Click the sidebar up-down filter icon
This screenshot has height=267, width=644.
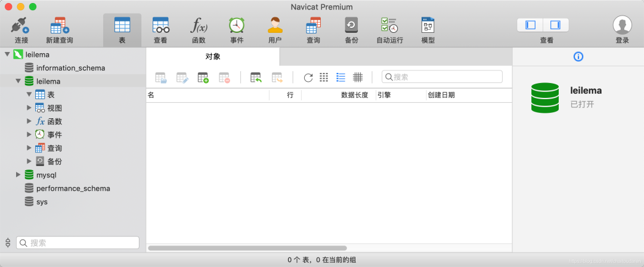[x=8, y=243]
